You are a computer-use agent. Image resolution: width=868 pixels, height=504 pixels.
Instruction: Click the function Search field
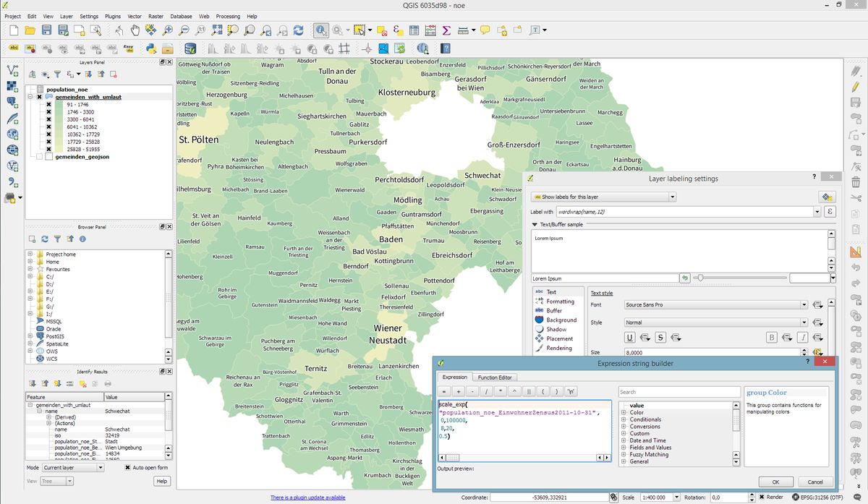677,392
